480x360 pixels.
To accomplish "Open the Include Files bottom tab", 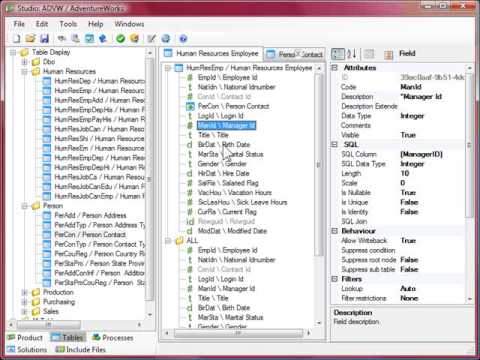I will (81, 349).
